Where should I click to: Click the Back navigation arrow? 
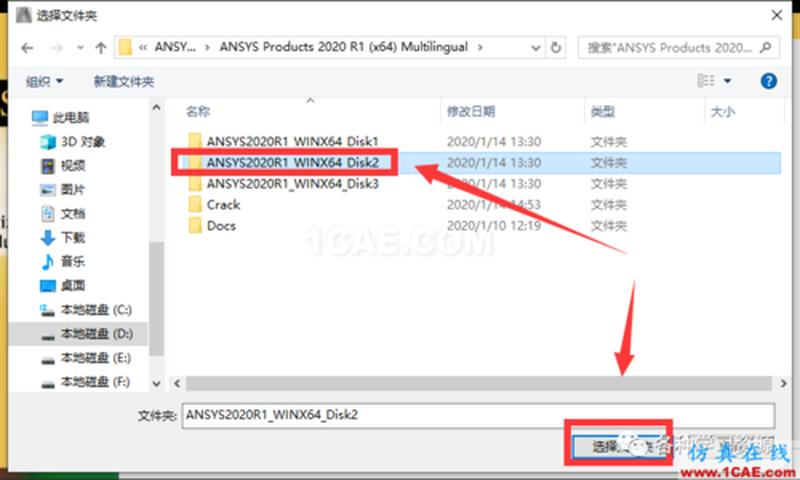(x=28, y=48)
